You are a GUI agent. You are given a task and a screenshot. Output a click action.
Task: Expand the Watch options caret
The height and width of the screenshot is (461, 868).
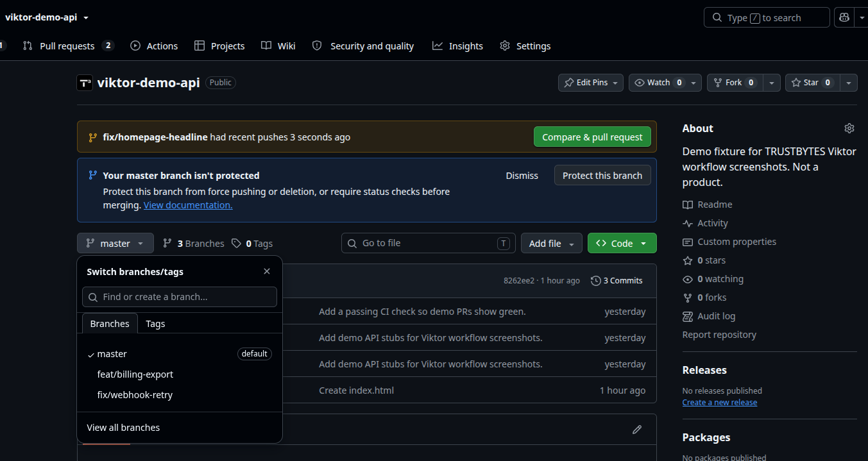tap(694, 83)
